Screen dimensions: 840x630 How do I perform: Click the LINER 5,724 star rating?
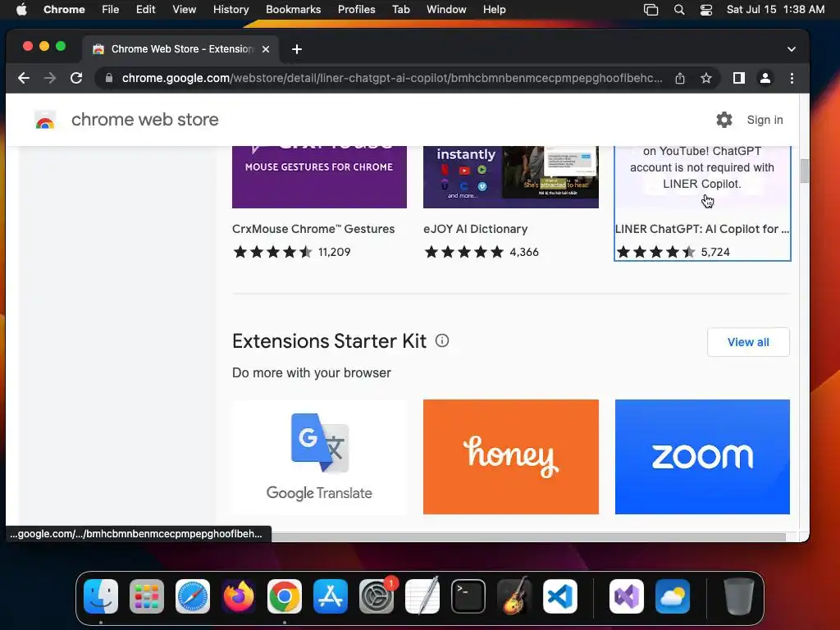point(673,253)
